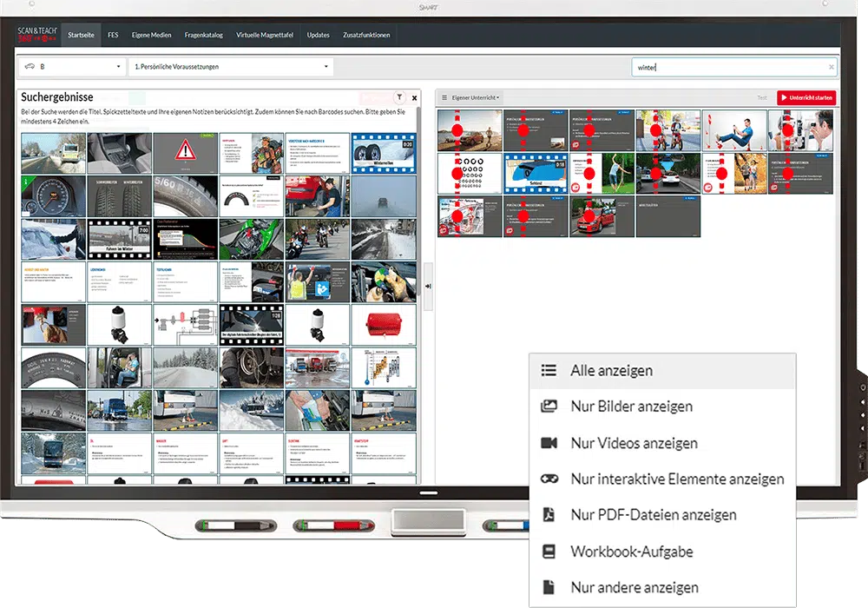Switch to the Fragenkatalog tab
The height and width of the screenshot is (608, 868).
(x=204, y=36)
